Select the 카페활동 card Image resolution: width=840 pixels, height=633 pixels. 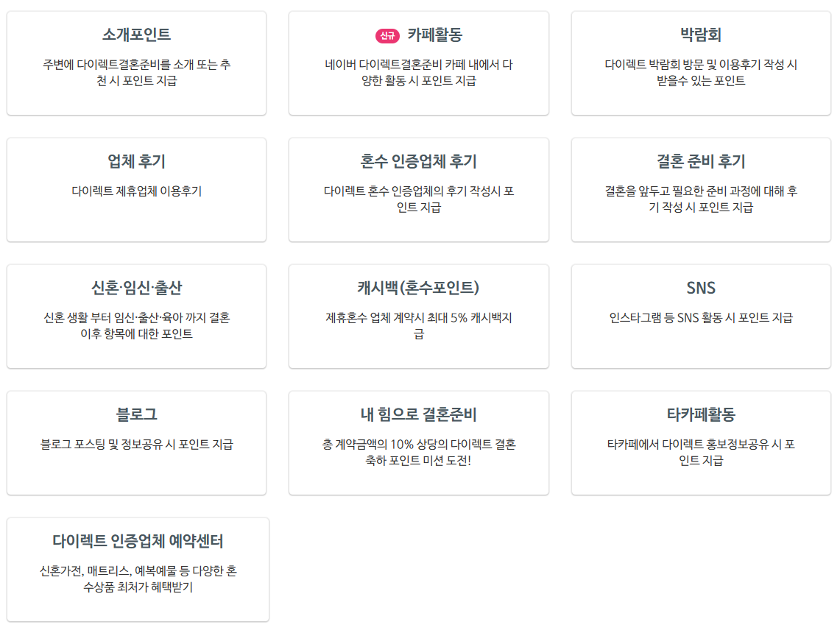[419, 61]
